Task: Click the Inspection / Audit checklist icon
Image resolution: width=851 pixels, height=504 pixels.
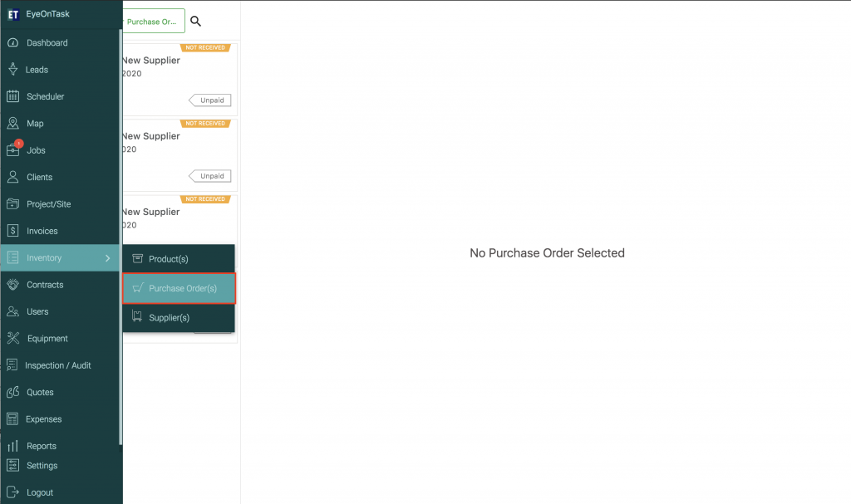Action: click(12, 365)
